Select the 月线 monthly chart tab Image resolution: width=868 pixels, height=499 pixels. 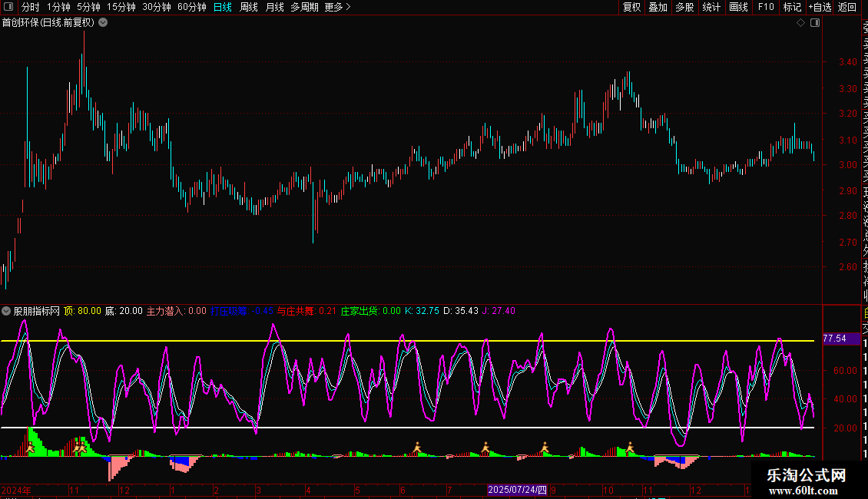(273, 7)
